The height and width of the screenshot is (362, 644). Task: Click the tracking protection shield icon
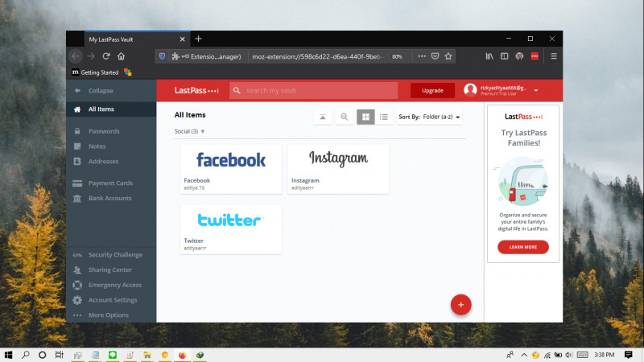click(x=163, y=56)
